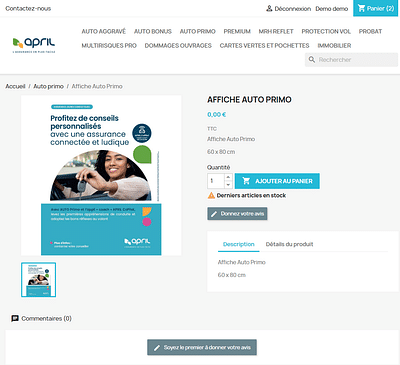400x365 pixels.
Task: Click the user icon beside Déconnexion
Action: click(269, 8)
